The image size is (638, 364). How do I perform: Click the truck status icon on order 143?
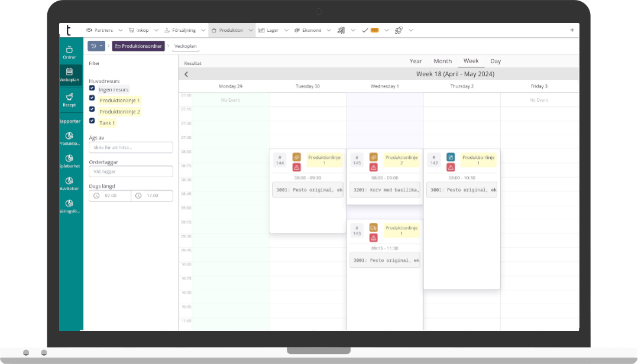pos(374,227)
